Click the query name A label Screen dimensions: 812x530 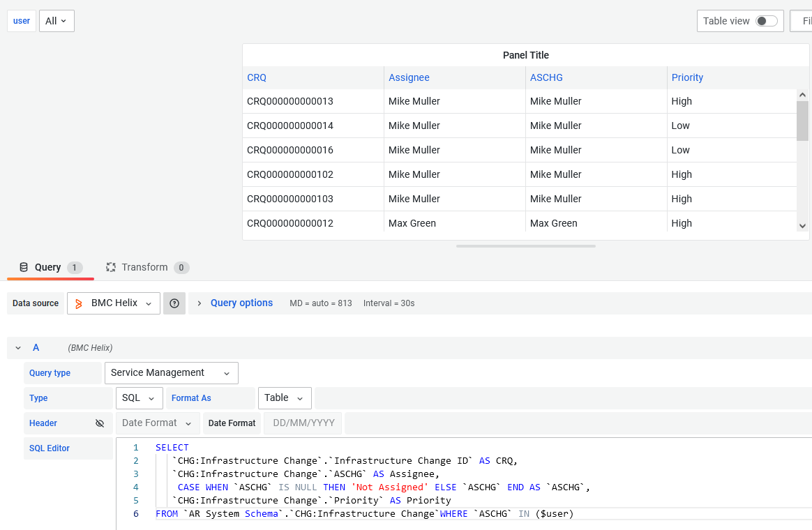36,348
